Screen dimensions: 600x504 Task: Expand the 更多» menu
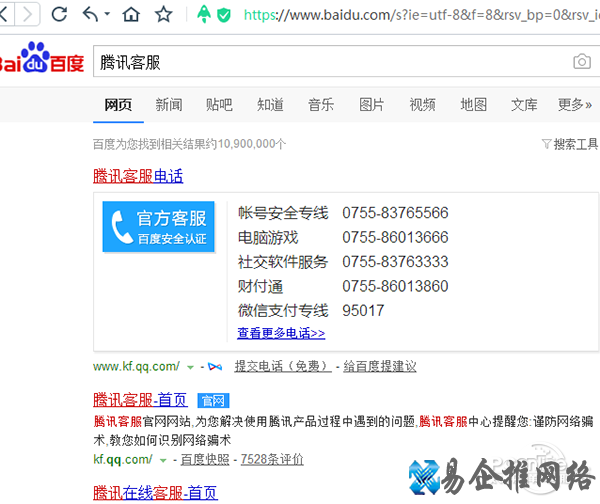pyautogui.click(x=575, y=104)
